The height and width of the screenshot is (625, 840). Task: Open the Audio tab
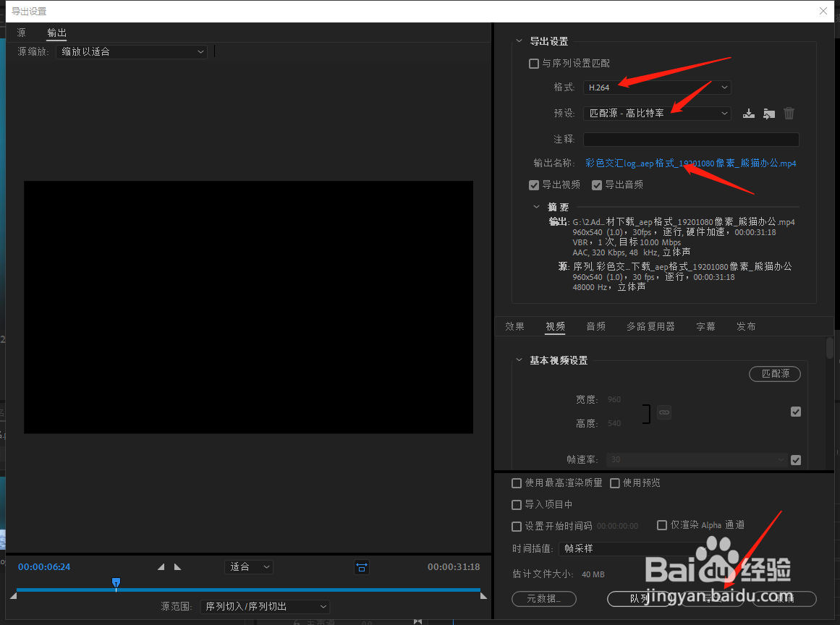click(595, 327)
